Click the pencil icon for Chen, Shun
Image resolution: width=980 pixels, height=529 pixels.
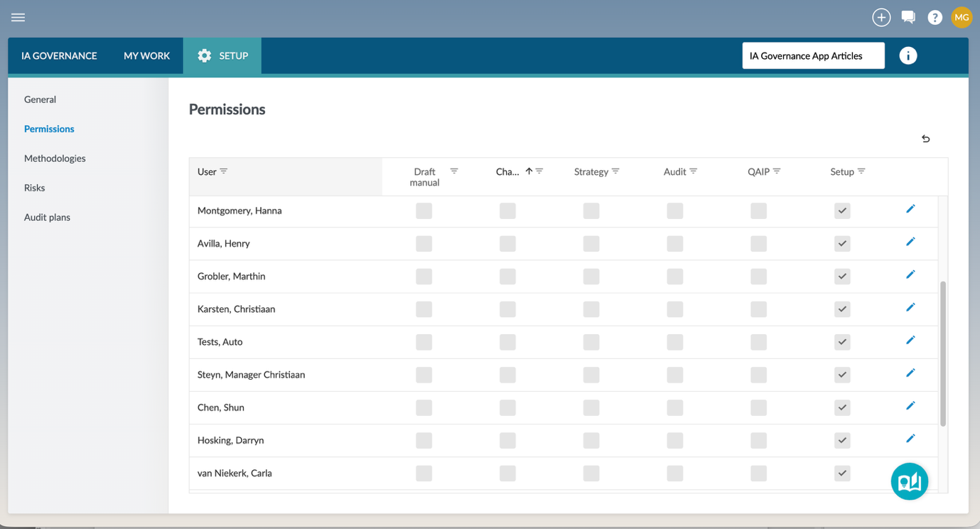tap(910, 406)
